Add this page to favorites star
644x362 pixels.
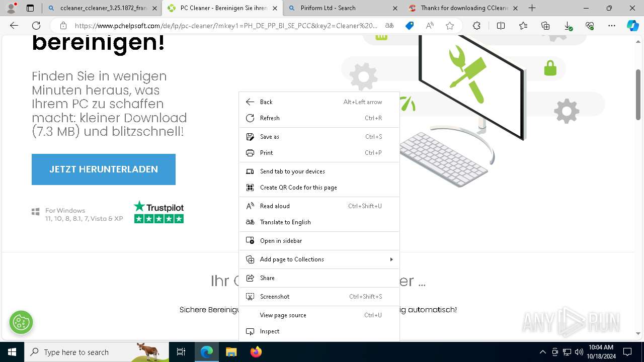coord(450,26)
